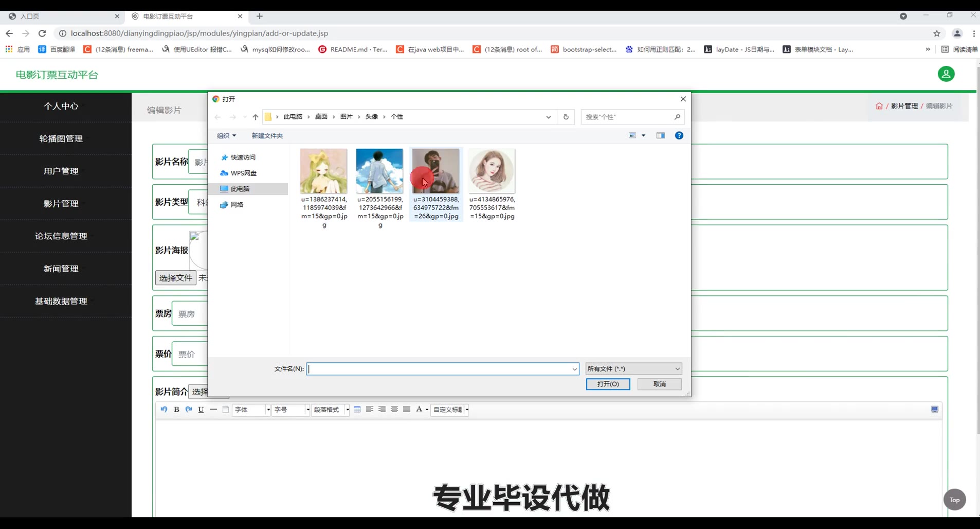Expand the address path dropdown in dialog

(549, 117)
